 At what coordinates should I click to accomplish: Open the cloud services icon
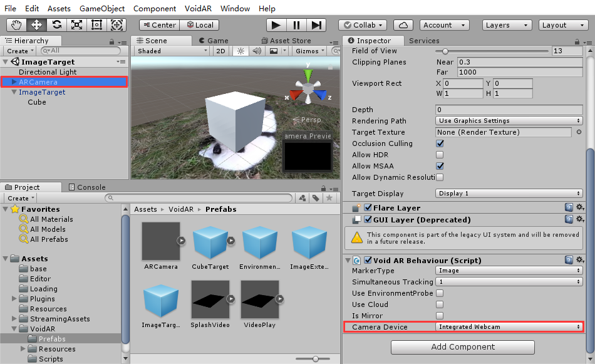404,25
